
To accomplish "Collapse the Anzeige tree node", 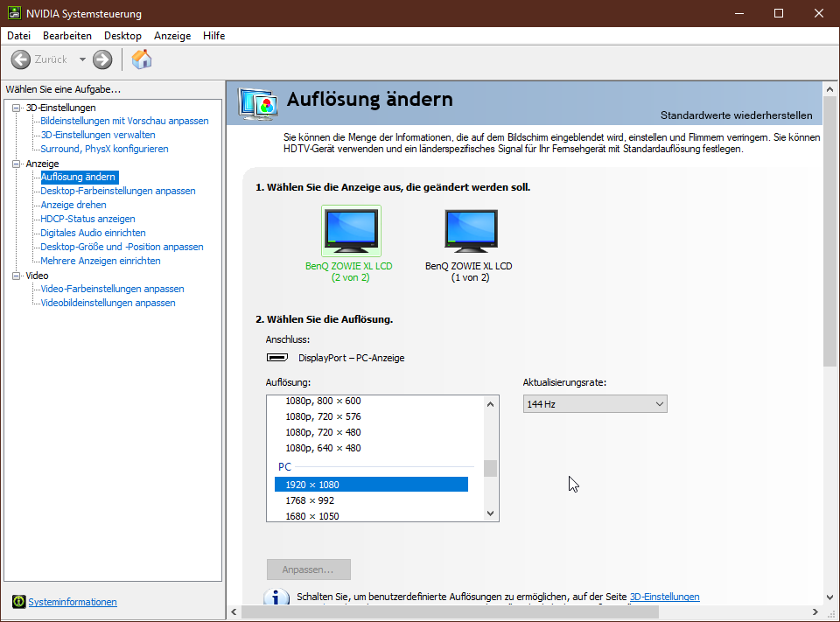I will (17, 164).
